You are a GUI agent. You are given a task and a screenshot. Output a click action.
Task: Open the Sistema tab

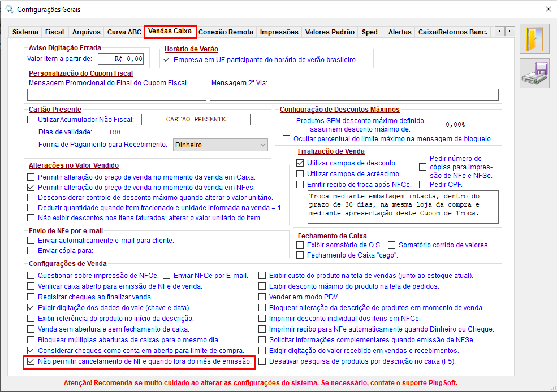click(25, 32)
